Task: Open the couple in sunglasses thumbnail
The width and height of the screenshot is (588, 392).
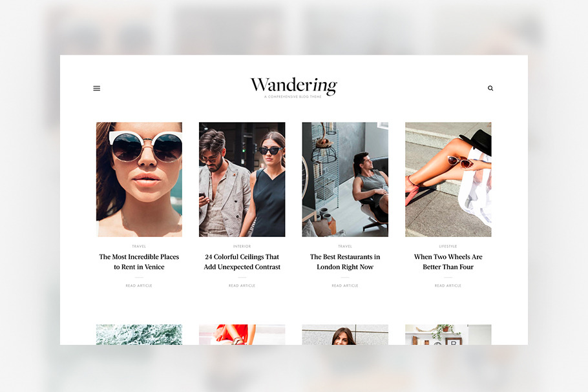Action: point(242,179)
